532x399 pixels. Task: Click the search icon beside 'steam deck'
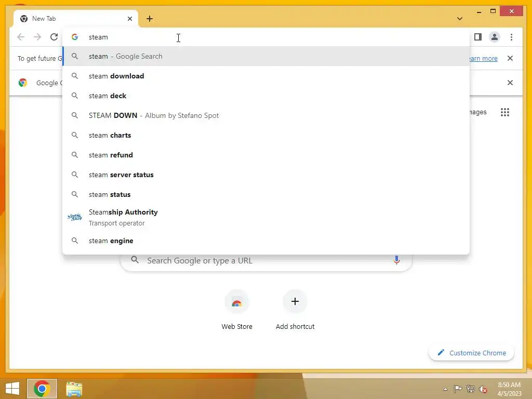click(x=75, y=96)
